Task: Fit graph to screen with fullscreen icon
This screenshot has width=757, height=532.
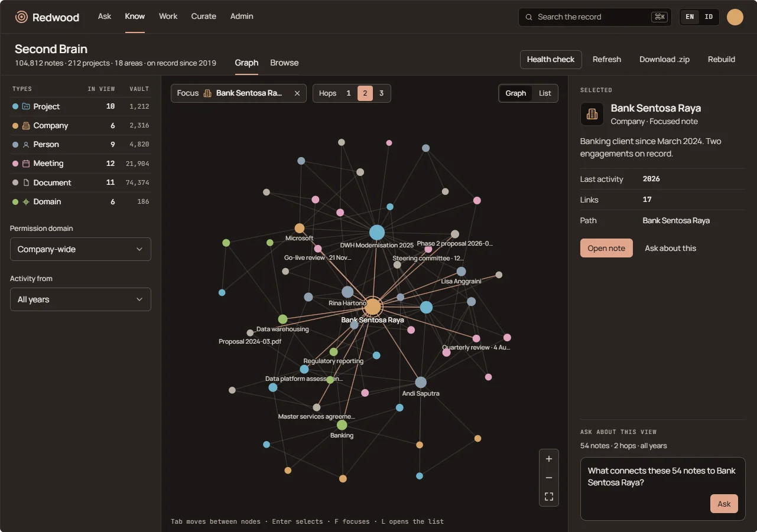Action: [x=549, y=497]
